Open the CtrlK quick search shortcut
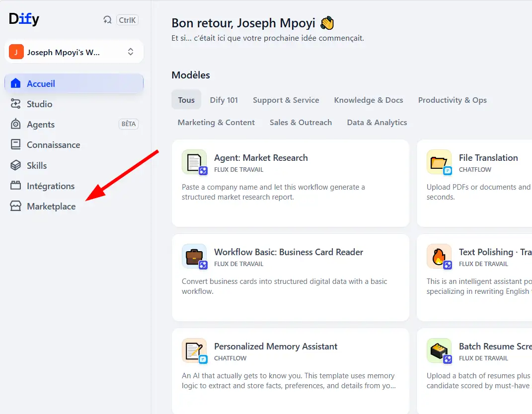532x414 pixels. [x=127, y=20]
